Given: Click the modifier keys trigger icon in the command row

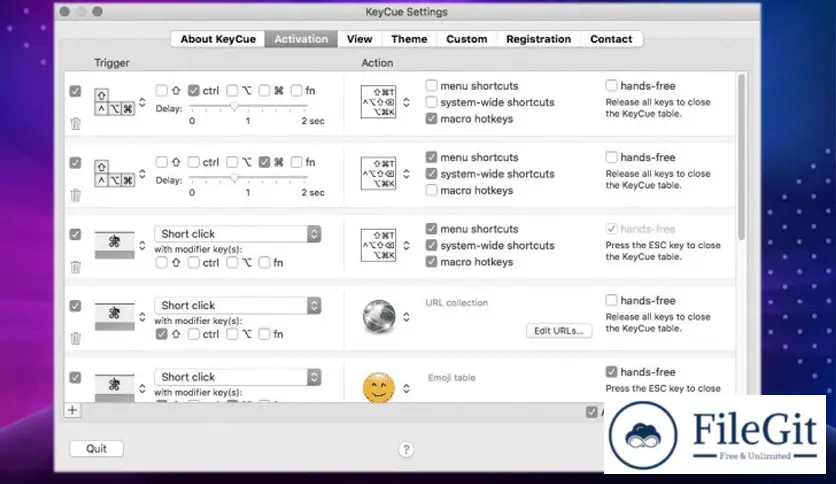Looking at the screenshot, I should coord(114,173).
